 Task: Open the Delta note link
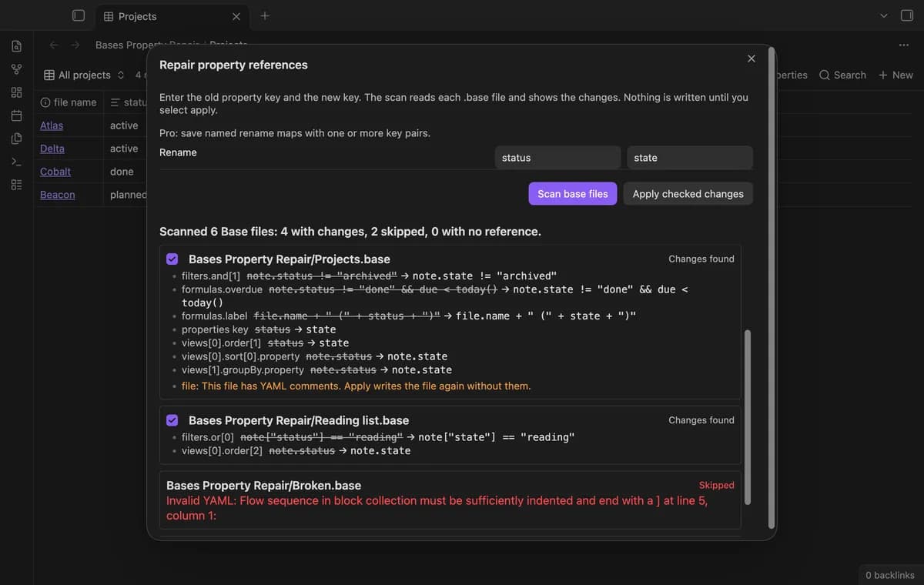(x=52, y=149)
